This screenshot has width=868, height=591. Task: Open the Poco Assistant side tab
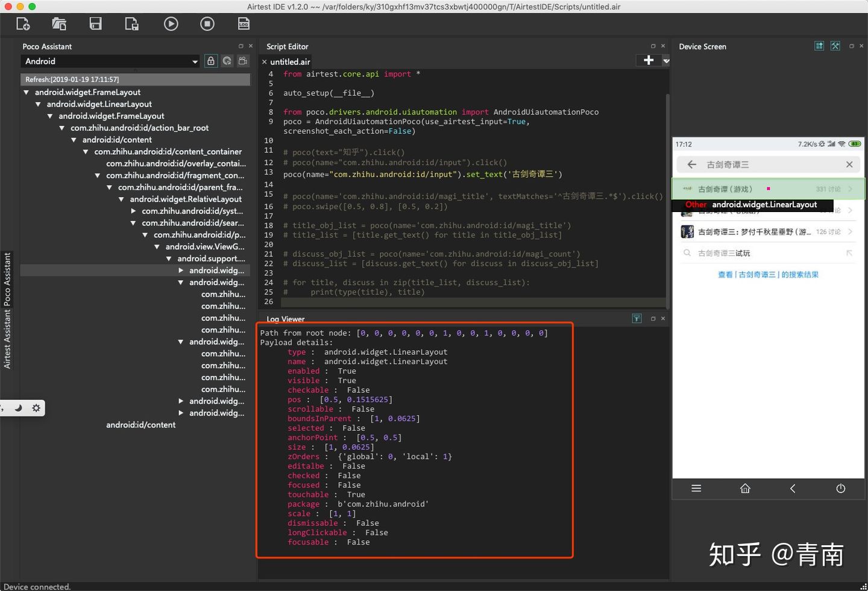coord(7,278)
